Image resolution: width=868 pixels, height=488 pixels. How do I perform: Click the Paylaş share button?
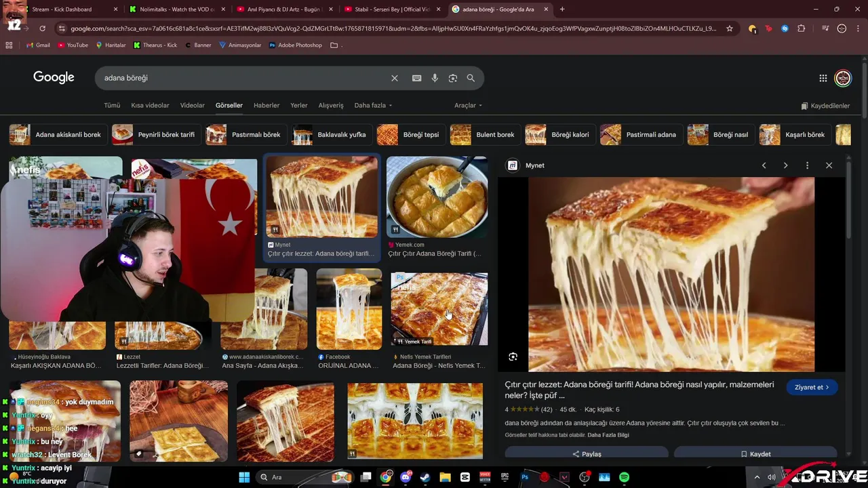tap(587, 454)
